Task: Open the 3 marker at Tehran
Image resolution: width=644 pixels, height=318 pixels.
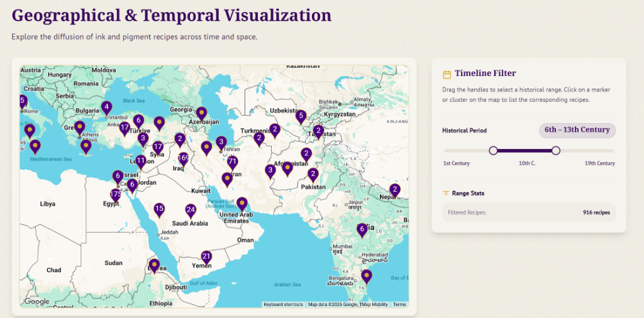Action: (x=221, y=143)
